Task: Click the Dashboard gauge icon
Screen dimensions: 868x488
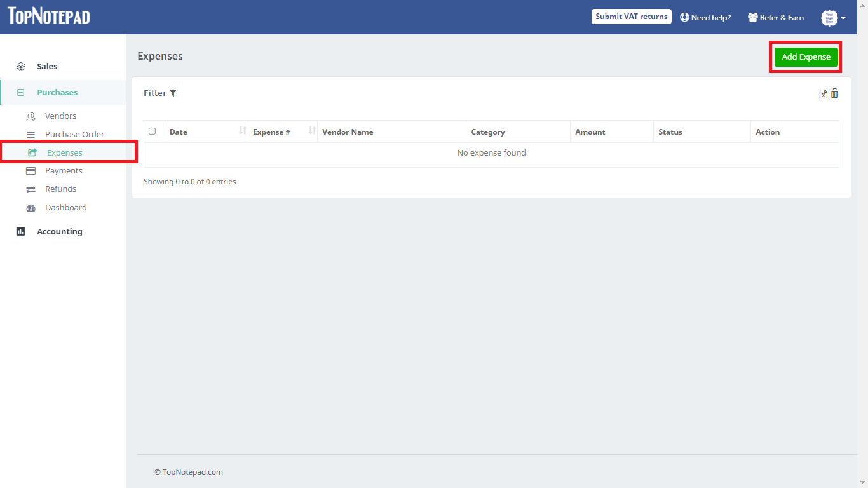Action: 31,208
